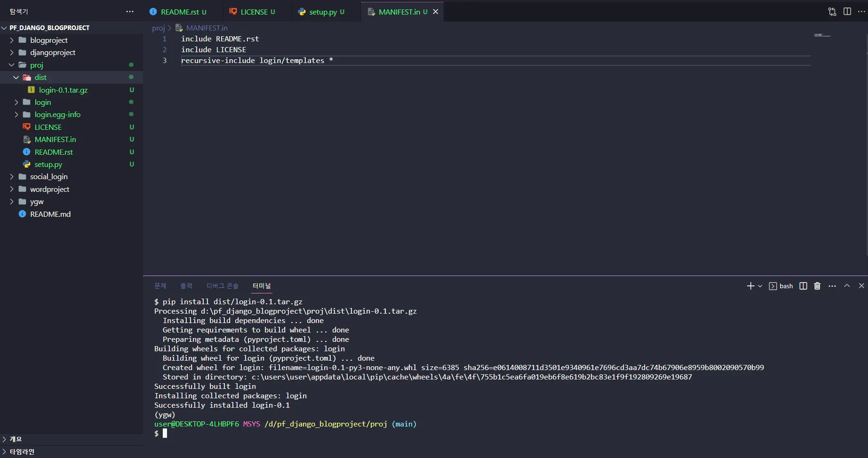Open source control changes icon in editor toolbar
Image resolution: width=868 pixels, height=458 pixels.
click(x=832, y=12)
